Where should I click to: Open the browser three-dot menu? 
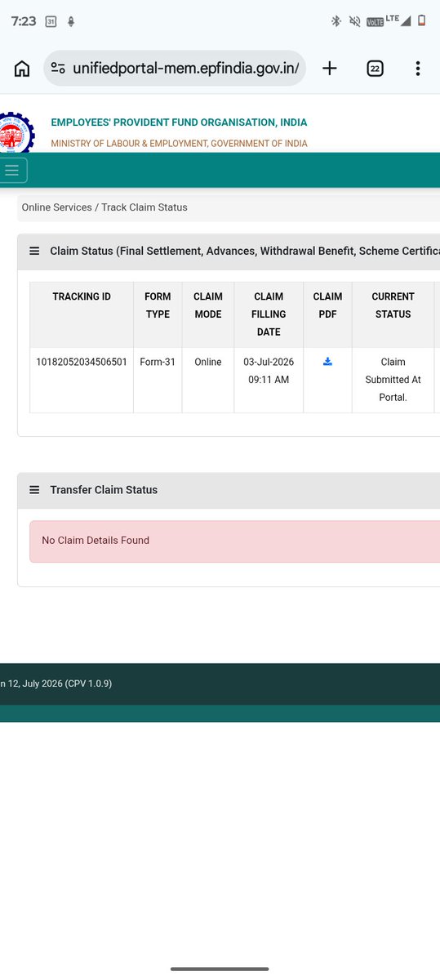click(417, 69)
